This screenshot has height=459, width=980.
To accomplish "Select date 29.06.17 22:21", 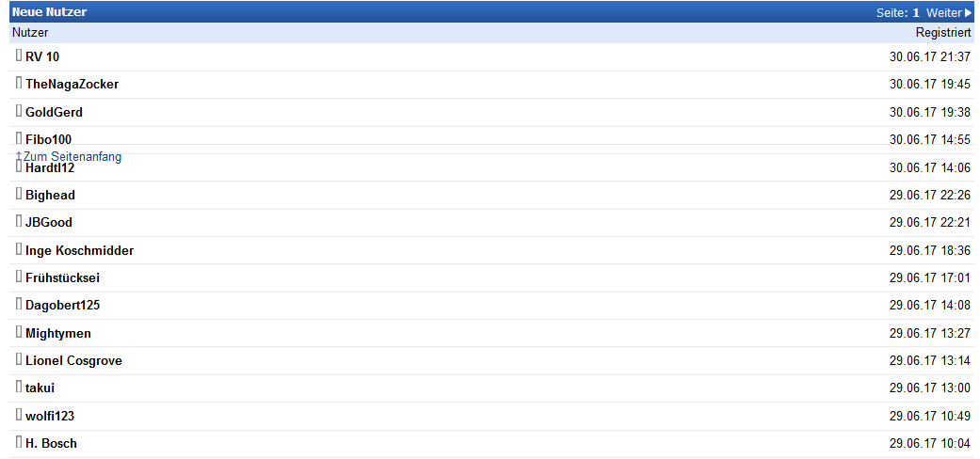I will [930, 222].
